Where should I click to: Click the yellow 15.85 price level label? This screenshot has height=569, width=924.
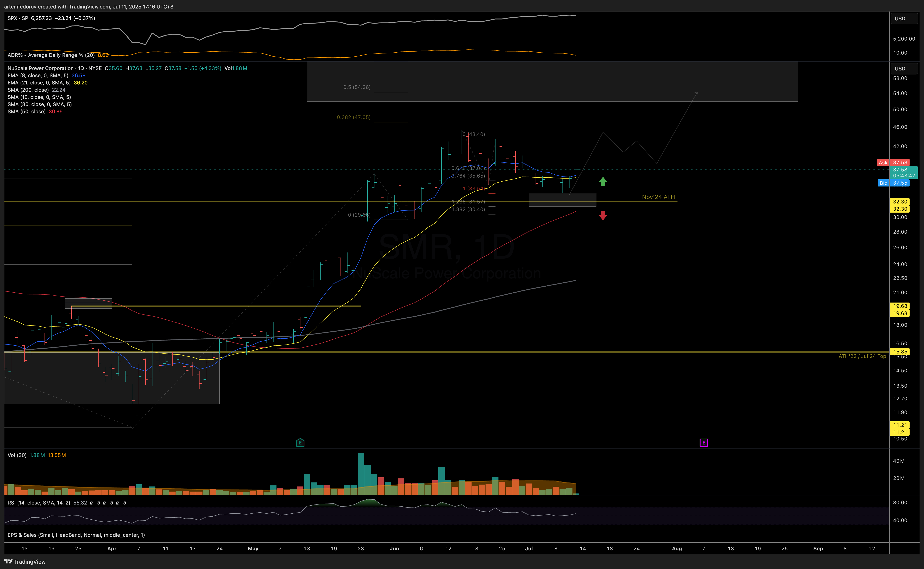pyautogui.click(x=900, y=352)
